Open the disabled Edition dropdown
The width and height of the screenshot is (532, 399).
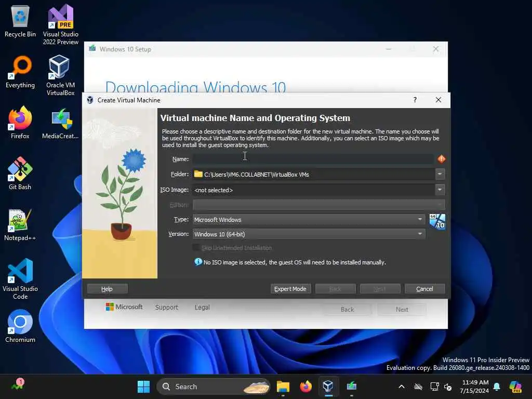point(318,205)
